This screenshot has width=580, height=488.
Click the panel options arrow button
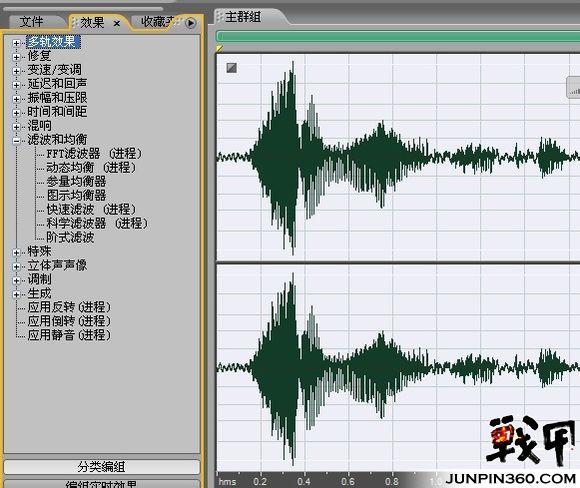click(190, 23)
